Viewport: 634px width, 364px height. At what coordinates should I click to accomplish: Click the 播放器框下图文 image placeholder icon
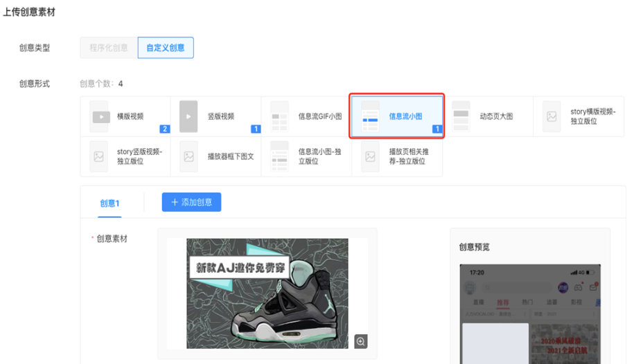tap(188, 156)
